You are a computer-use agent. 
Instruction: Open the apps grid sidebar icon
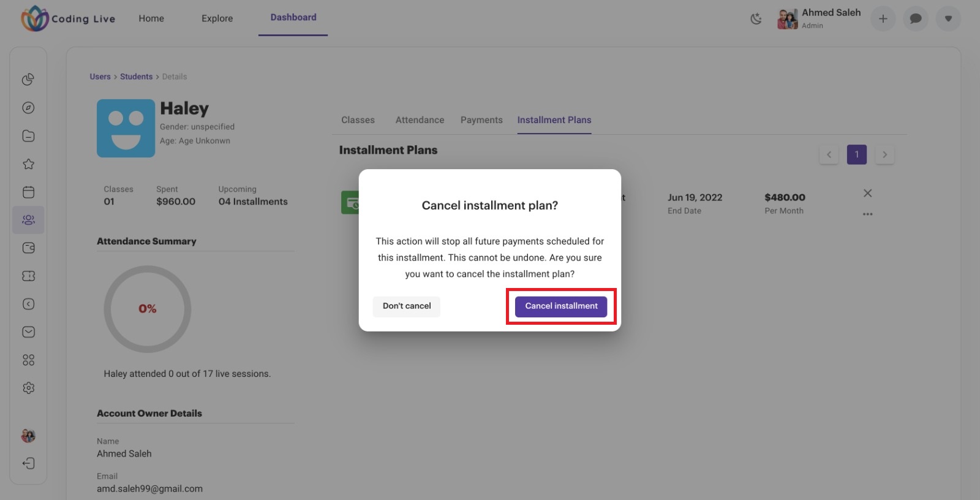(x=28, y=360)
